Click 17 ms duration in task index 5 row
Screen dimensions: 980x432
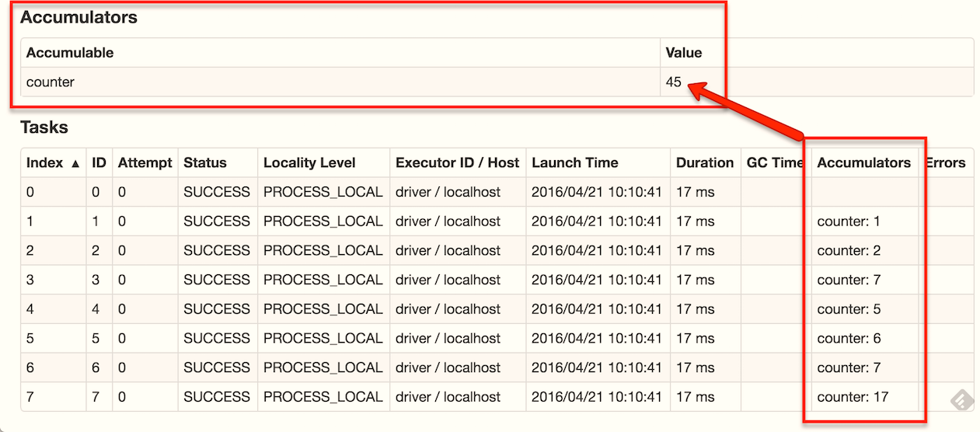click(x=695, y=338)
